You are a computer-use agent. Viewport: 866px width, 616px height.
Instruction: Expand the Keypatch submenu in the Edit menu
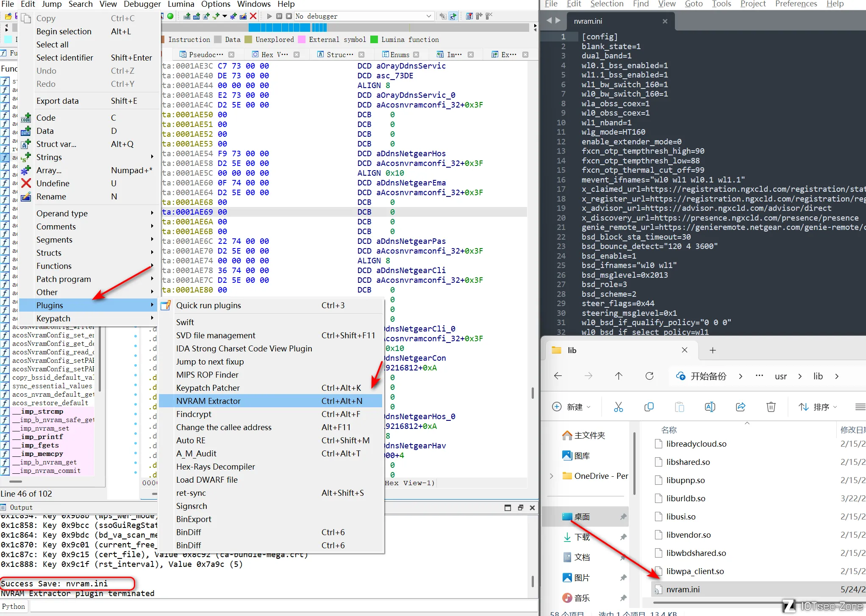pos(88,318)
